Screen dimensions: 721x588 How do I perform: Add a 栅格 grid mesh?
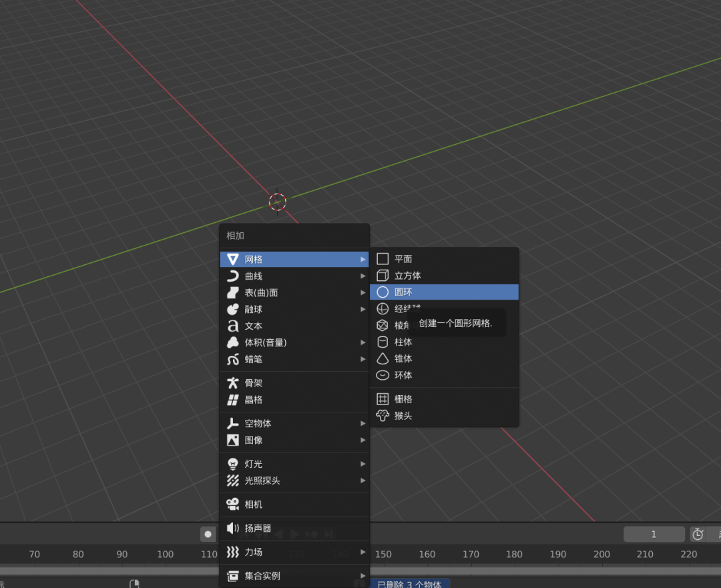pos(444,399)
